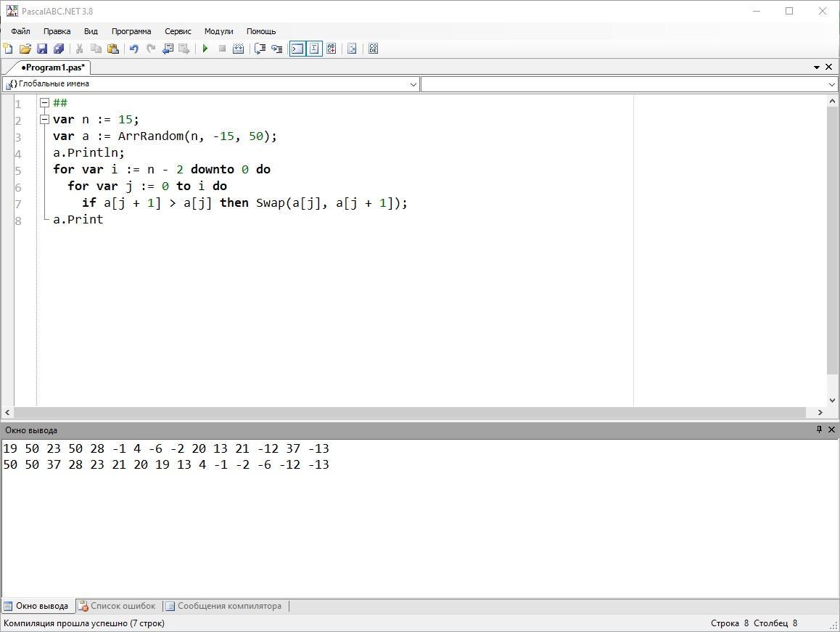The image size is (840, 632).
Task: Open the Сервис menu
Action: [x=178, y=31]
